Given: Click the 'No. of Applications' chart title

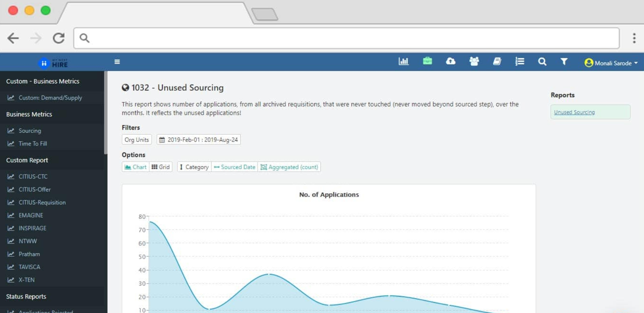Looking at the screenshot, I should [329, 195].
